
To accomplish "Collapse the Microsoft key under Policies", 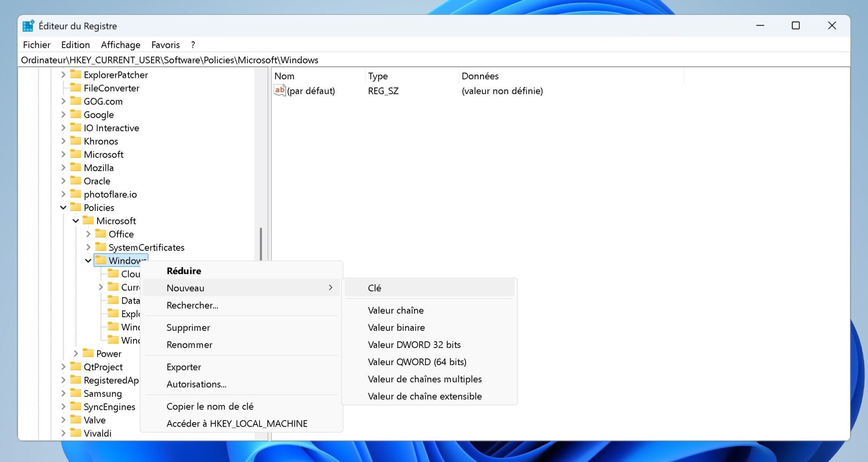I will [75, 220].
